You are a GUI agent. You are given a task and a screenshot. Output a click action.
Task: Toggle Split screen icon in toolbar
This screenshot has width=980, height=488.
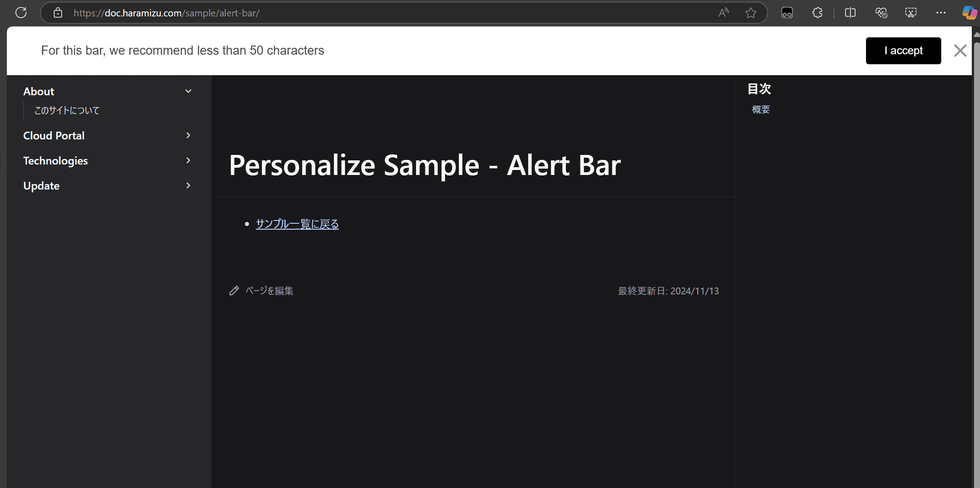pos(850,13)
